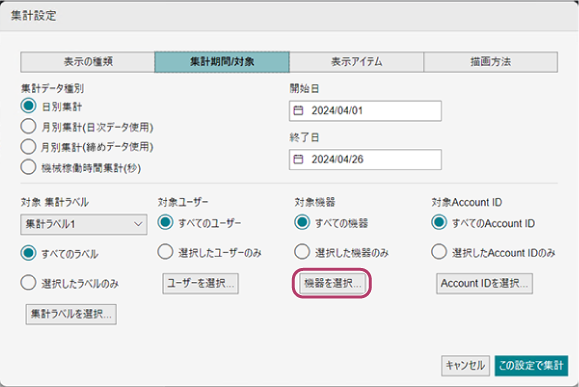Select すべてのラベル radio button
This screenshot has height=387, width=579.
[x=28, y=253]
